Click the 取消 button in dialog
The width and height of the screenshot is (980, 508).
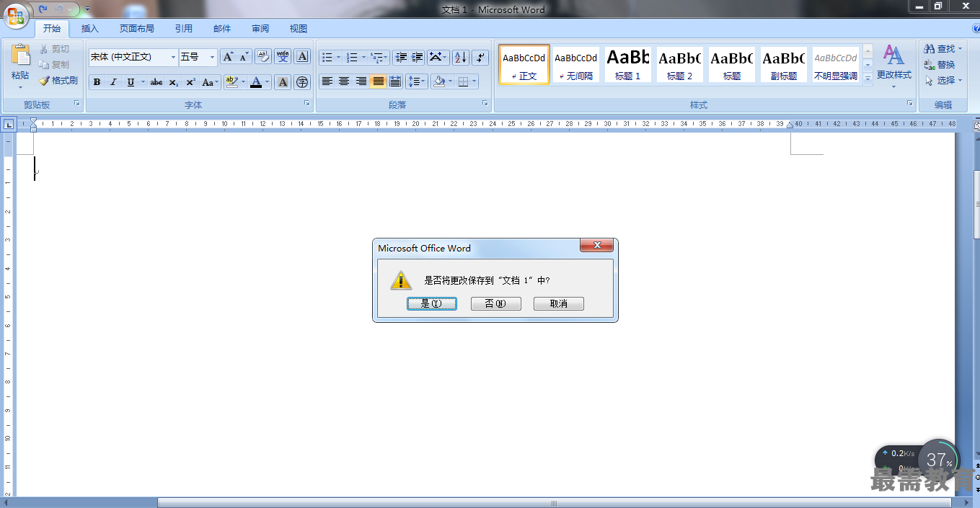coord(559,304)
